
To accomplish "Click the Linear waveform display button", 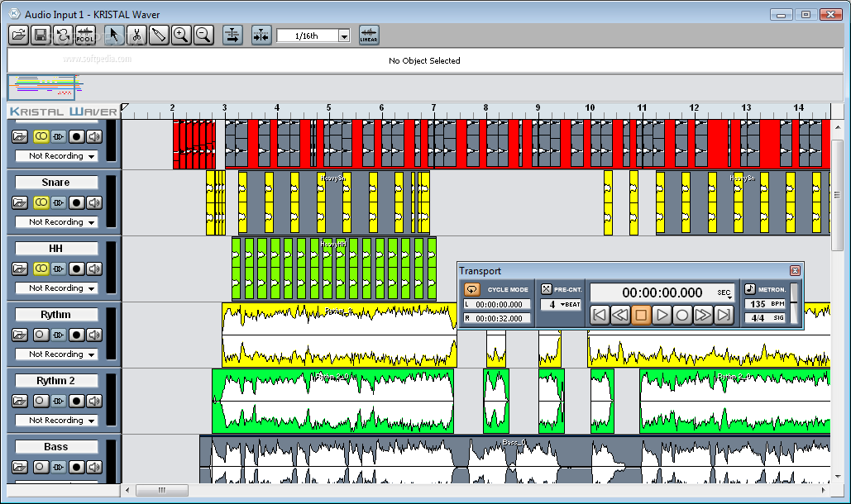I will tap(369, 36).
